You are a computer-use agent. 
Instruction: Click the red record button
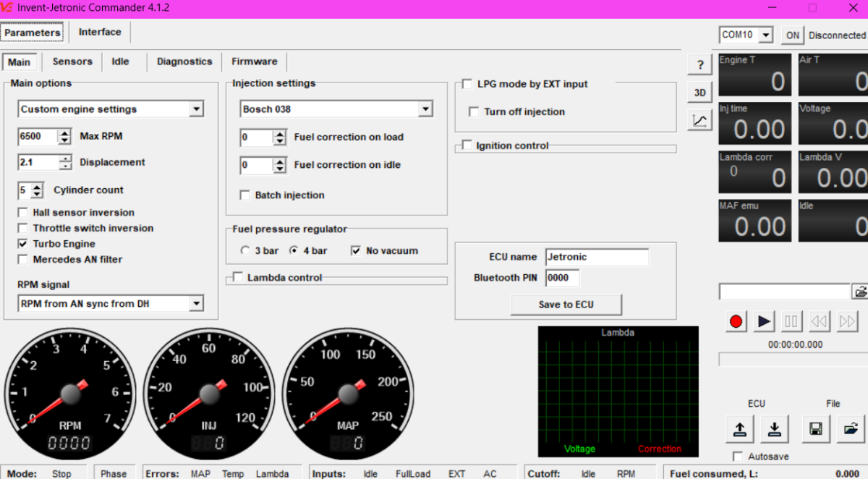(x=736, y=321)
